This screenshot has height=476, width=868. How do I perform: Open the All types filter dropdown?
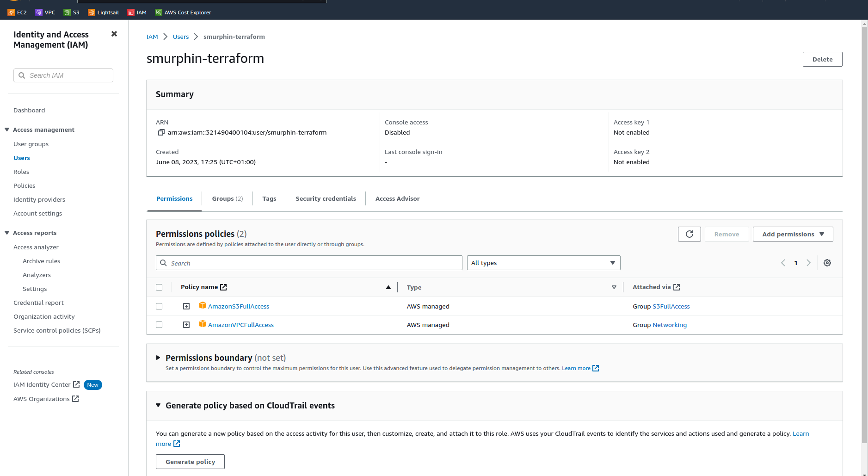[x=543, y=263]
